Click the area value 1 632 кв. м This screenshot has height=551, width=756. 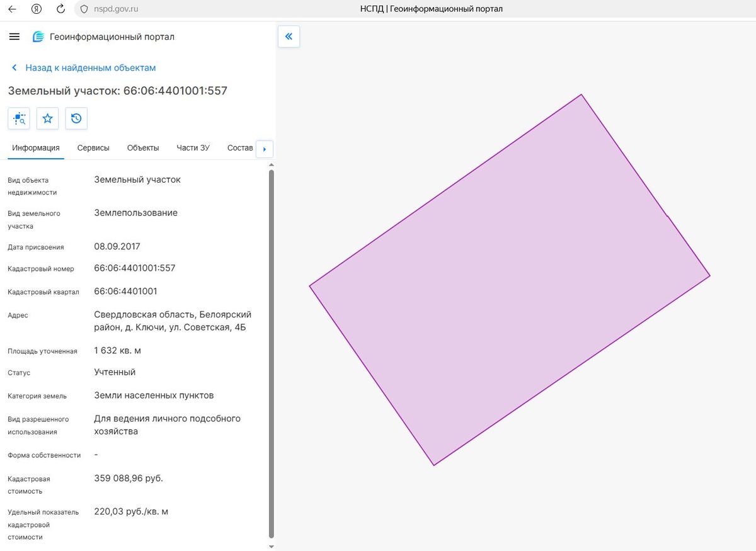(118, 351)
